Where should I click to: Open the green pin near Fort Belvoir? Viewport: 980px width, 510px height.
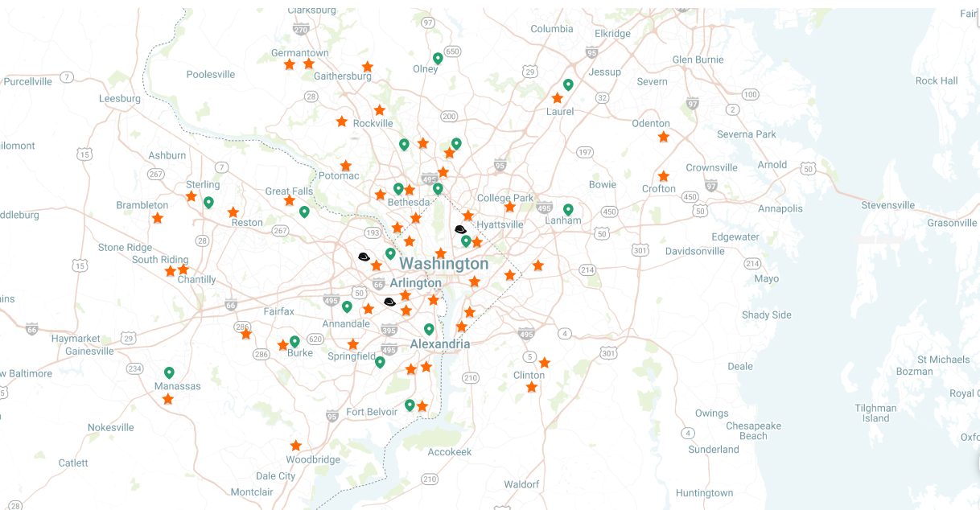410,405
